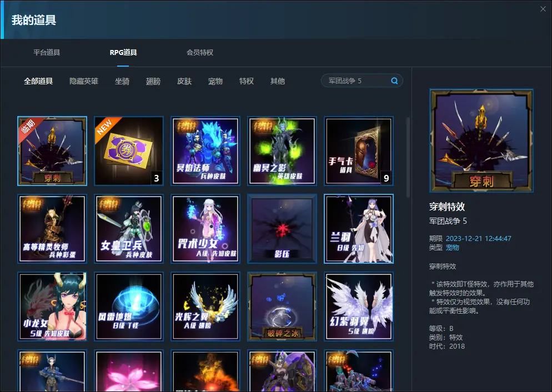Filter items by 坐骑
Image resolution: width=552 pixels, height=392 pixels.
122,81
